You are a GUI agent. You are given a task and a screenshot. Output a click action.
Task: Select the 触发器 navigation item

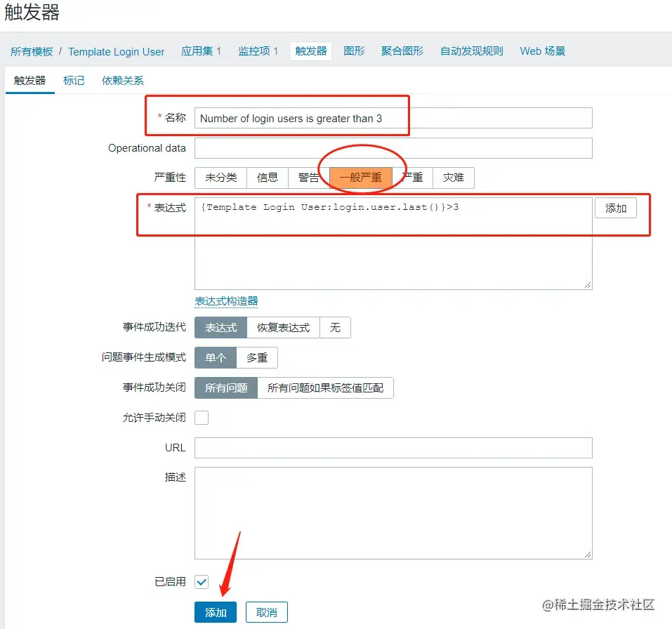click(x=310, y=51)
